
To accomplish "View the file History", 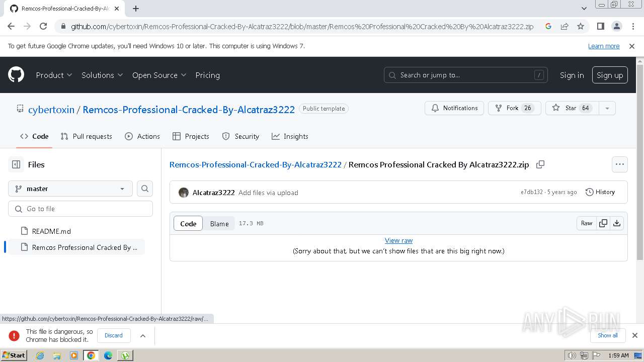I will 600,192.
